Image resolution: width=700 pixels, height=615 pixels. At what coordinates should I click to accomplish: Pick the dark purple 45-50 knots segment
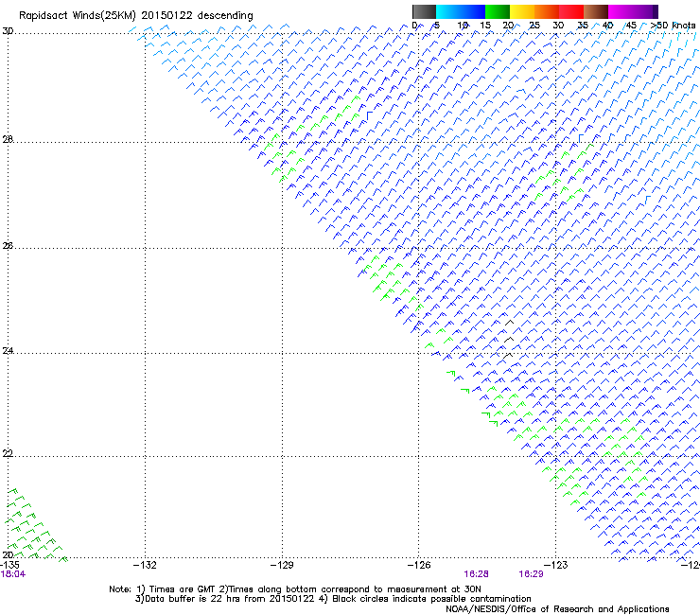click(x=645, y=11)
